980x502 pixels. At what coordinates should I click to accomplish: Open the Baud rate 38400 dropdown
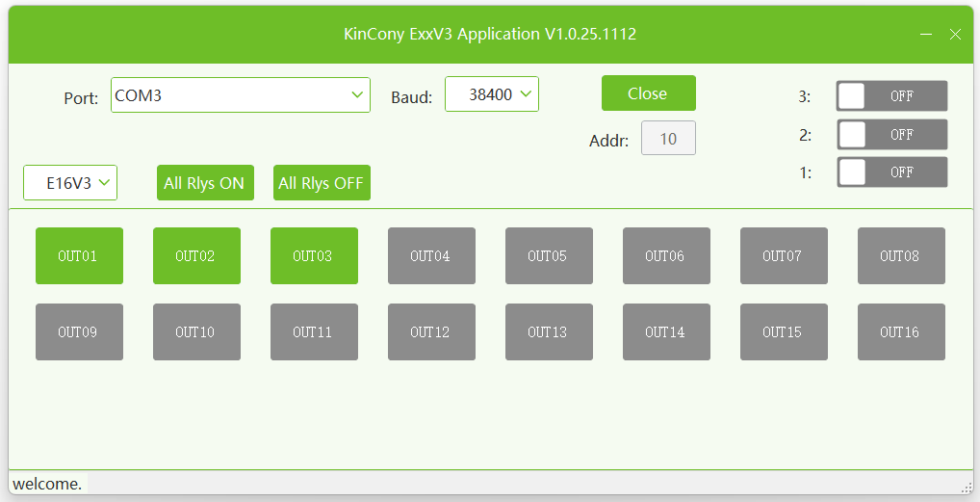coord(492,94)
